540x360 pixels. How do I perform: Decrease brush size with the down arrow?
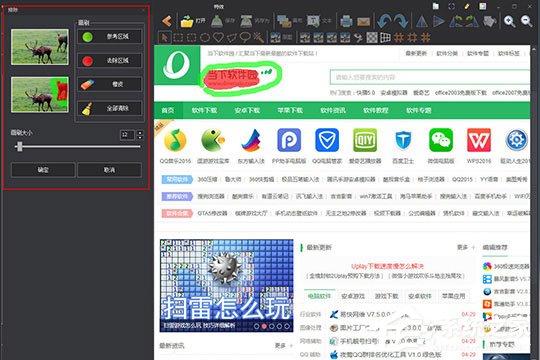(140, 137)
